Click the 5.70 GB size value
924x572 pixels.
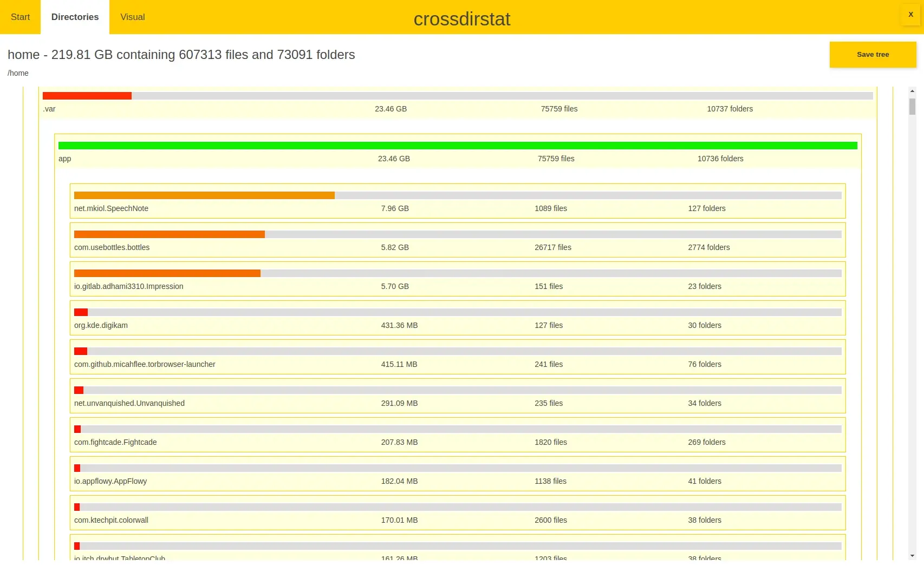coord(395,286)
